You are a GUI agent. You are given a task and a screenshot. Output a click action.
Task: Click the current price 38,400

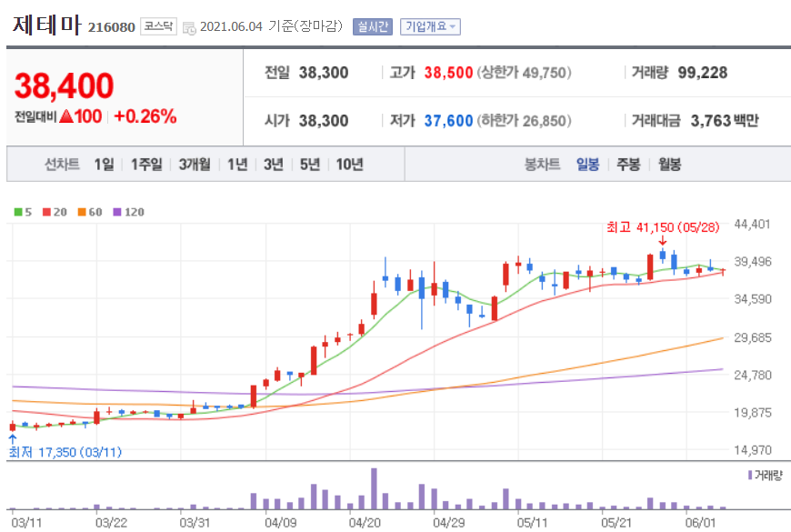point(64,85)
